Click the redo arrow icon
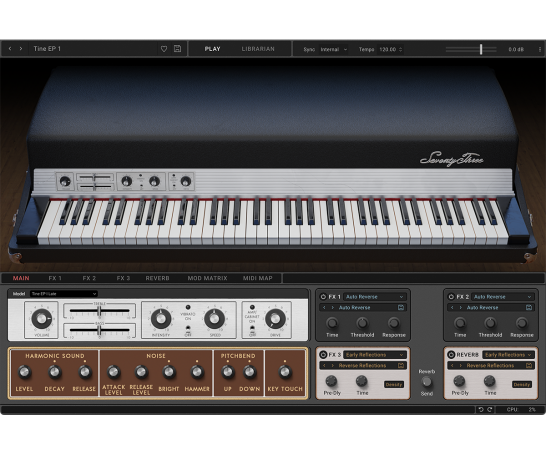The height and width of the screenshot is (455, 546). click(x=490, y=409)
